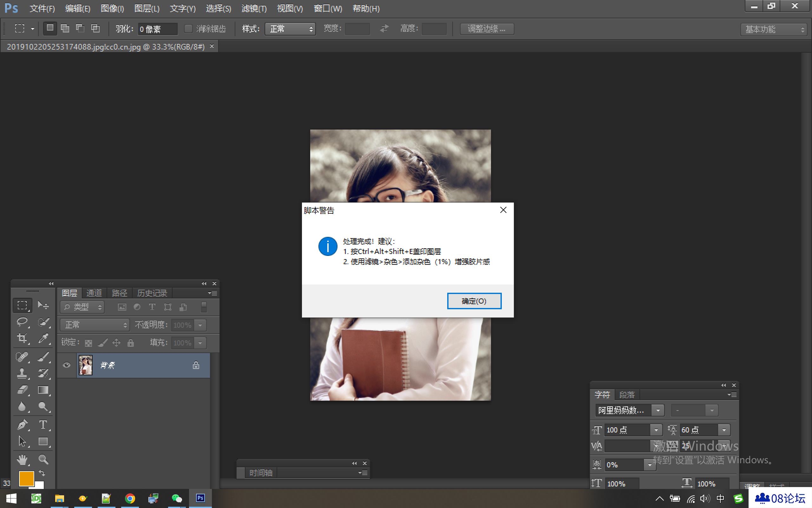Select the Pen tool
This screenshot has width=812, height=508.
click(22, 425)
